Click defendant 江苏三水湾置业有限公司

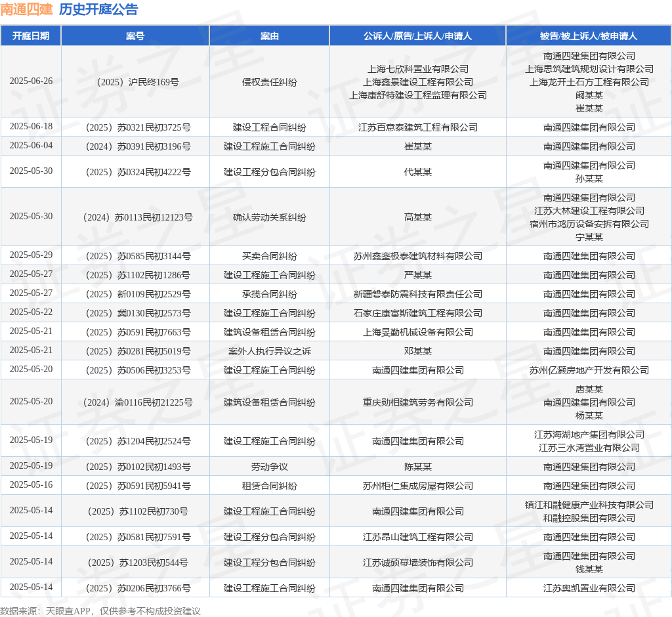tap(589, 448)
